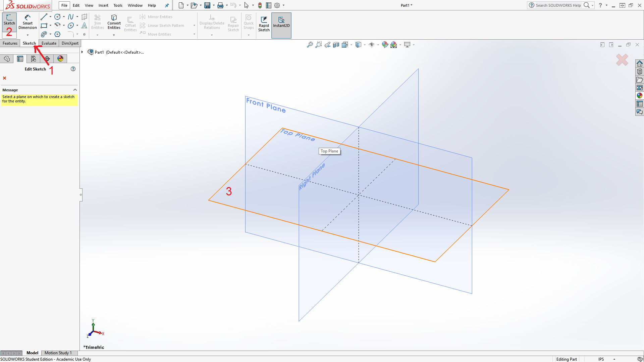Select the Straight Slot tool

44,34
